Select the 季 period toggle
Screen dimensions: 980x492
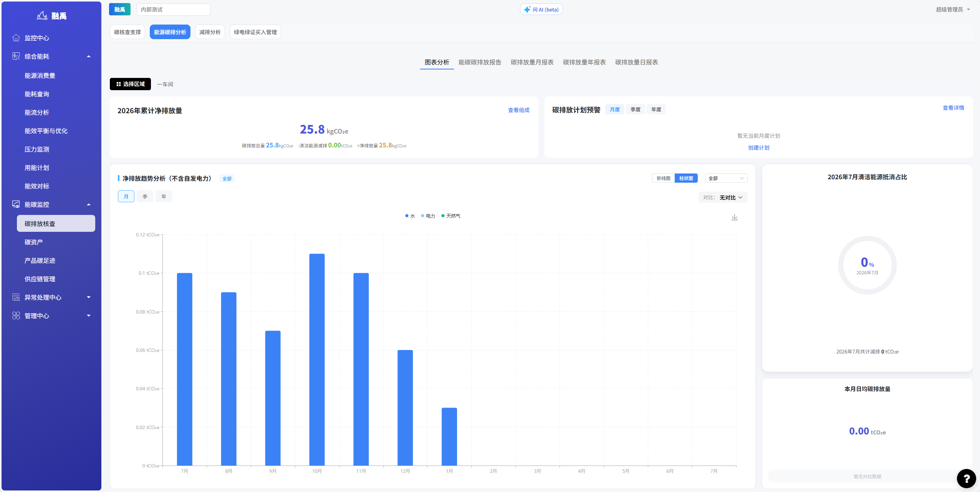[145, 196]
